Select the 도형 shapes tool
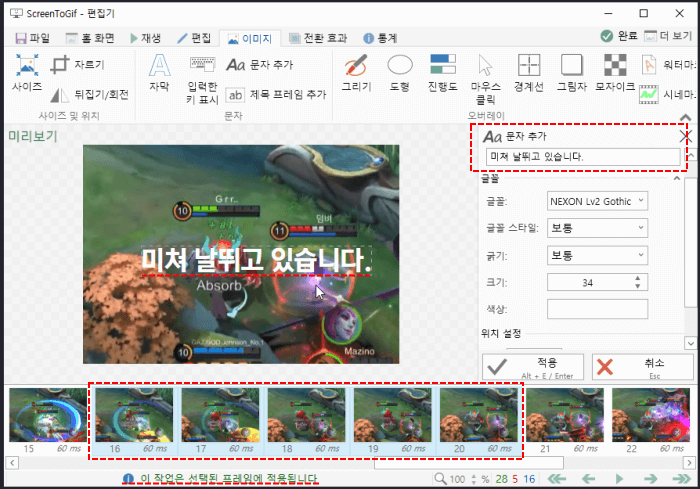This screenshot has width=700, height=489. pyautogui.click(x=400, y=73)
